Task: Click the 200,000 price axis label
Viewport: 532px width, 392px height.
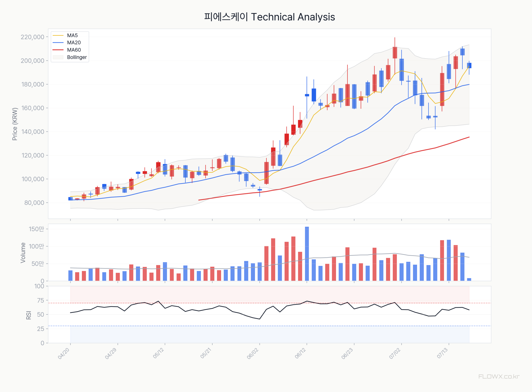Action: pos(33,61)
